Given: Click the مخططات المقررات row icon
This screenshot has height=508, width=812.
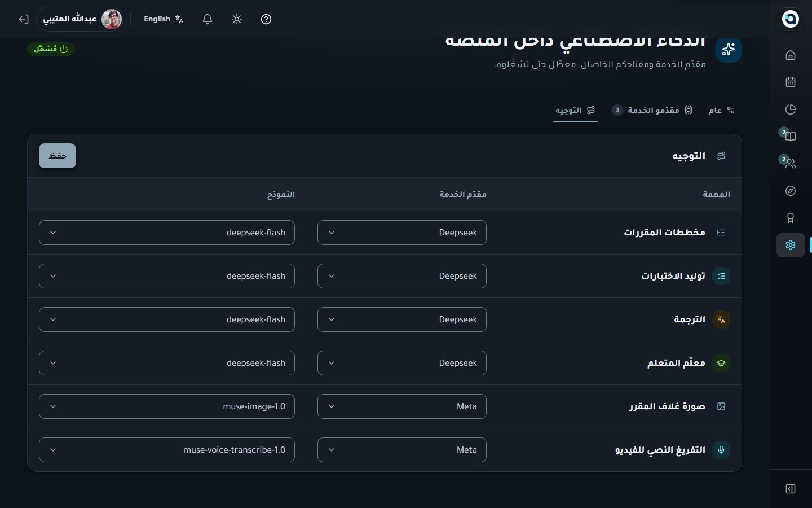Looking at the screenshot, I should [x=721, y=233].
